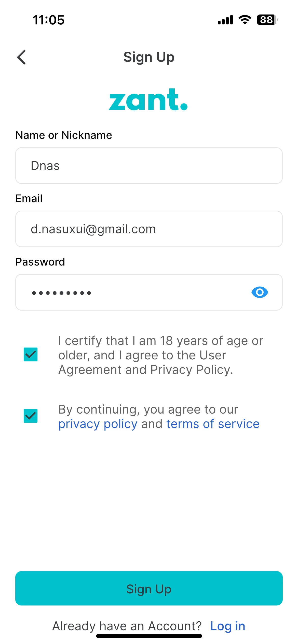298x644 pixels.
Task: Tap the home indicator bar at bottom
Action: coord(149,636)
